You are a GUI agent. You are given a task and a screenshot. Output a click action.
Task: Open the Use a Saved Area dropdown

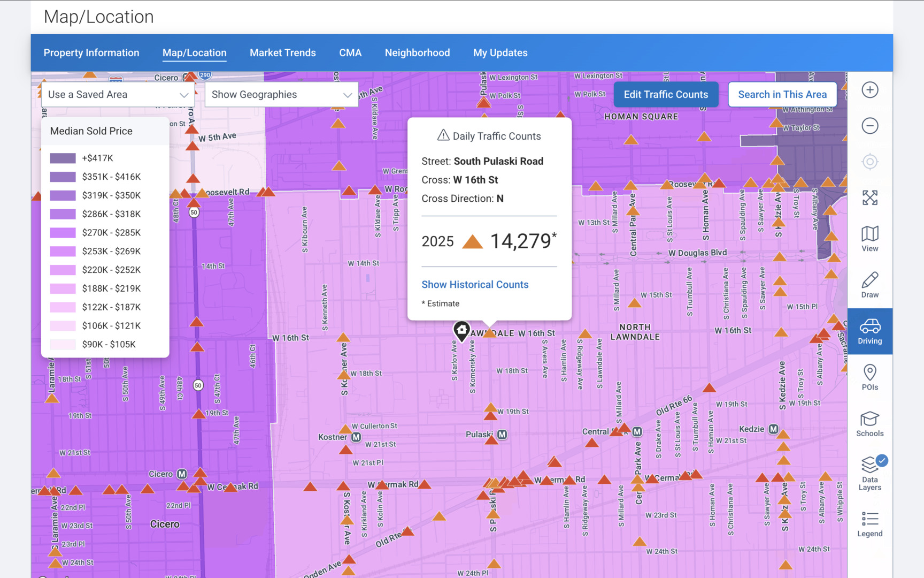click(118, 95)
